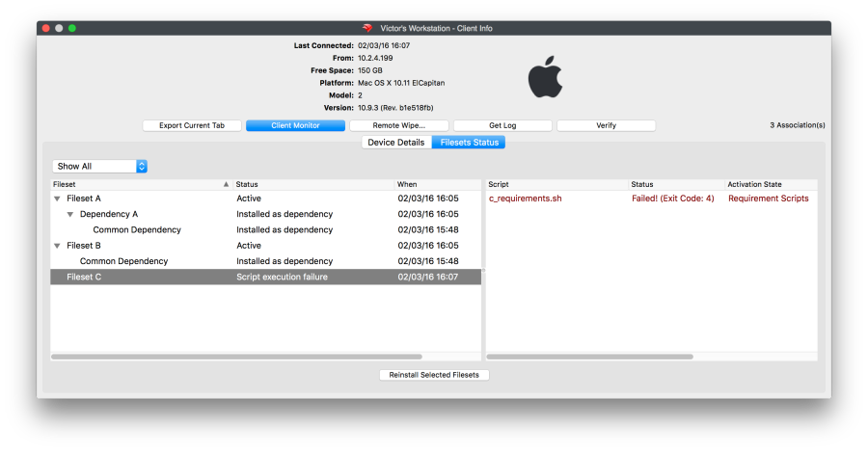Click the Activation State column header

771,184
